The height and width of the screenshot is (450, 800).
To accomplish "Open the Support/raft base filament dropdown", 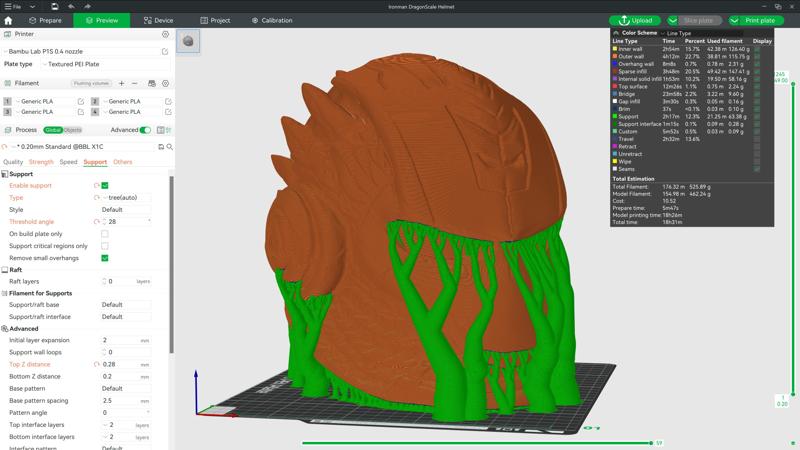I will 126,305.
